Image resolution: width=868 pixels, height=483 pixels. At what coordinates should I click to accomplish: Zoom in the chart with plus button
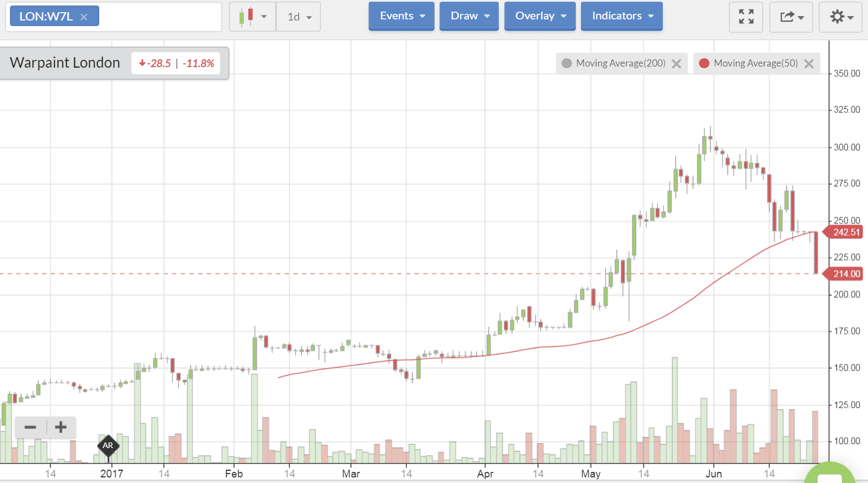pyautogui.click(x=61, y=427)
